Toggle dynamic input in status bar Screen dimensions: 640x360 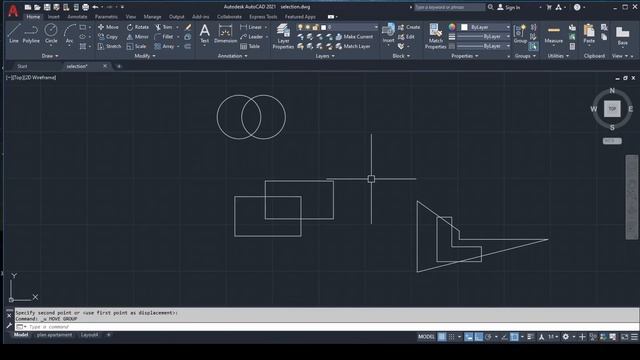[469, 337]
